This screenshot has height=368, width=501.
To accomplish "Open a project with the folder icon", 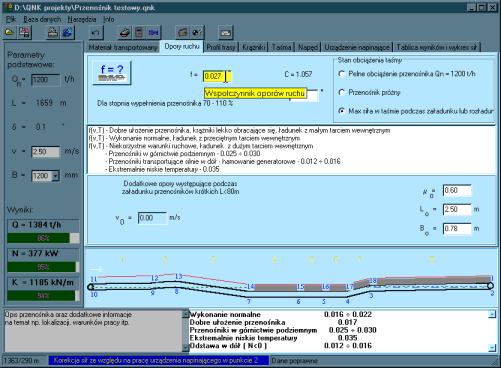I will pyautogui.click(x=10, y=33).
